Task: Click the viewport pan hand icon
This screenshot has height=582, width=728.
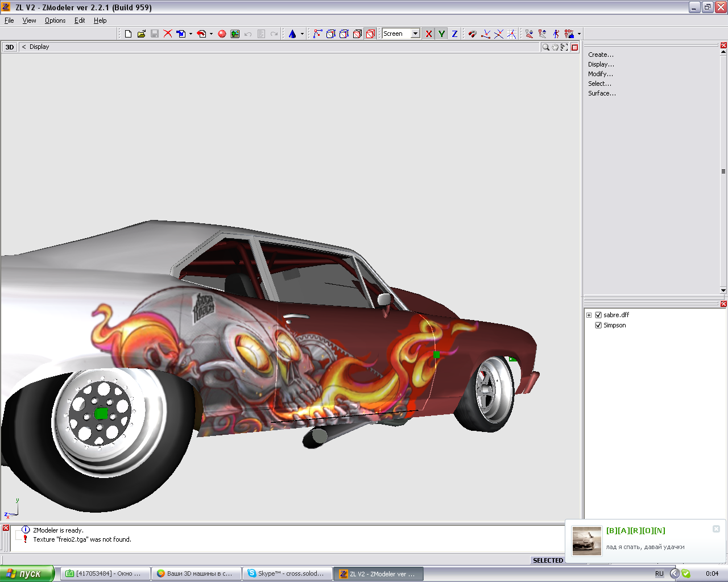Action: (x=555, y=47)
